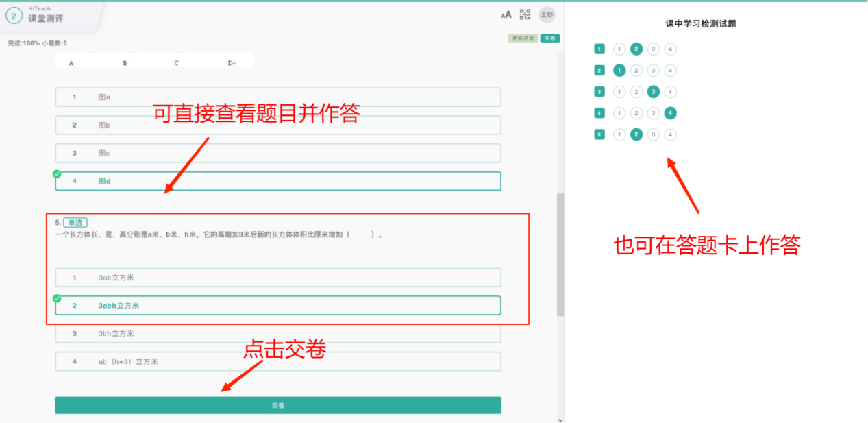Select bubble 1 for question 5 on answer card
Viewport: 868px width, 423px height.
[x=619, y=134]
